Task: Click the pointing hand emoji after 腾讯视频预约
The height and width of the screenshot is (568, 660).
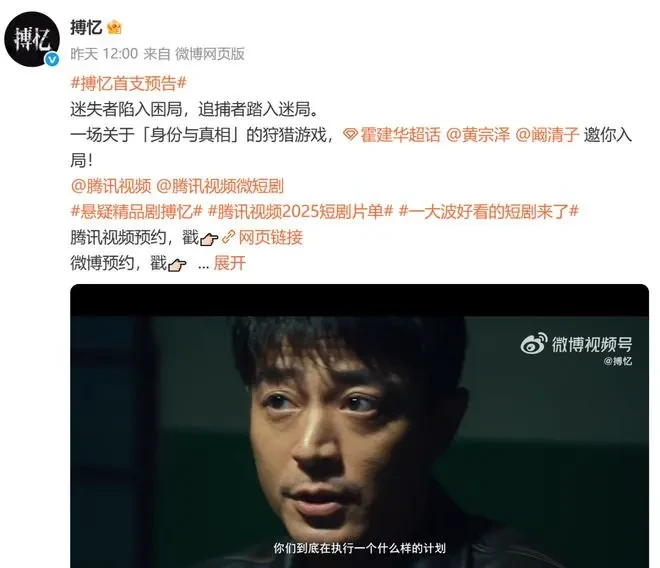Action: click(x=209, y=239)
